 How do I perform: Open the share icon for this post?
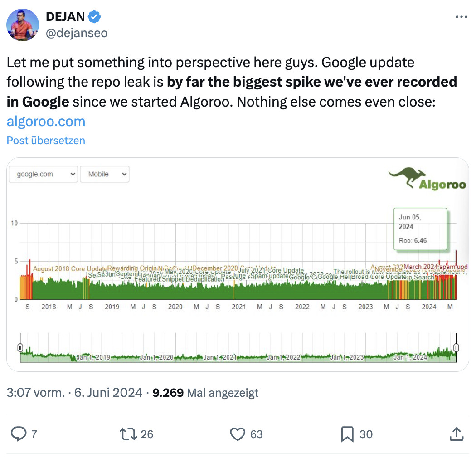[457, 434]
